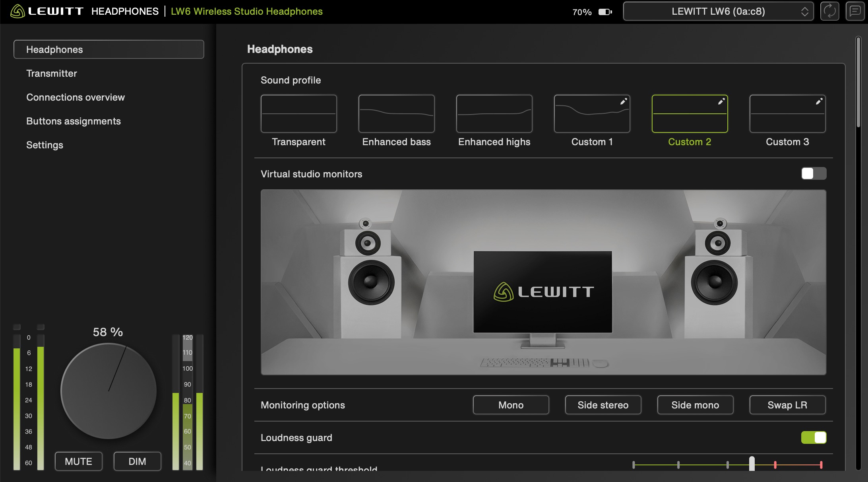The width and height of the screenshot is (868, 482).
Task: Click the refresh devices icon
Action: [830, 11]
